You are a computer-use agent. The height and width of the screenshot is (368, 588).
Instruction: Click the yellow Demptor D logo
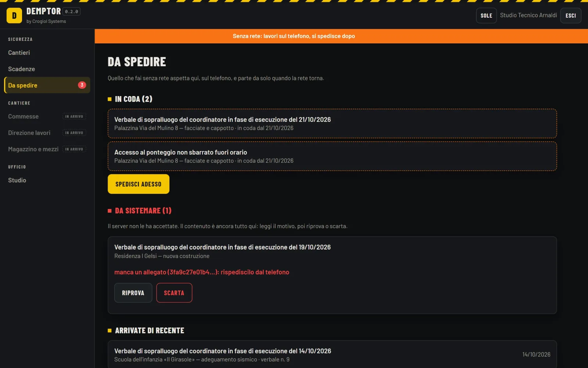tap(14, 15)
